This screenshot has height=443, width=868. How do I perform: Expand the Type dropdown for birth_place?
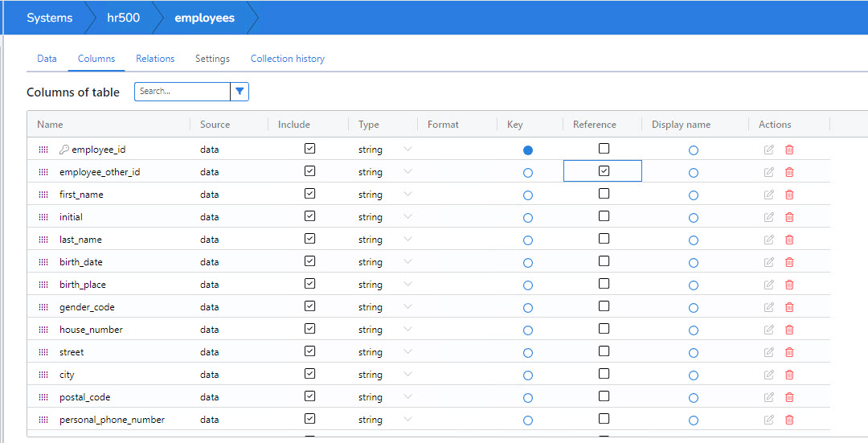(407, 285)
